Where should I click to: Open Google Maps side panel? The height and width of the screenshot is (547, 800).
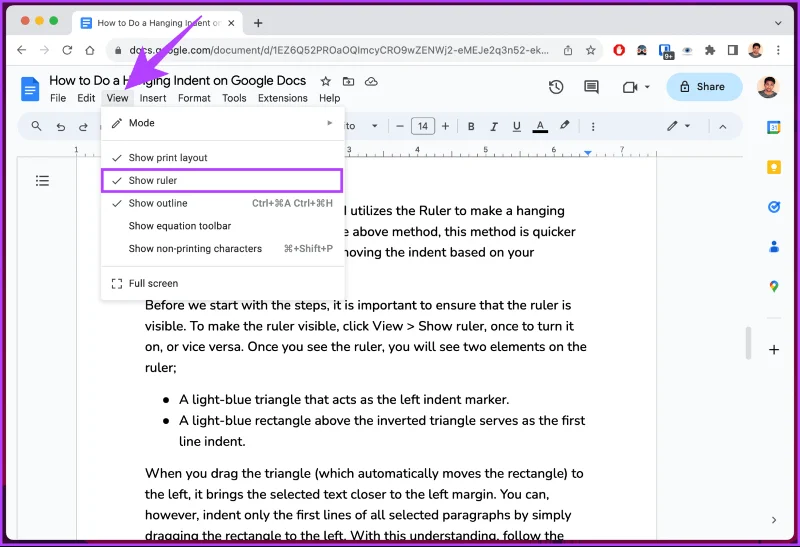773,286
